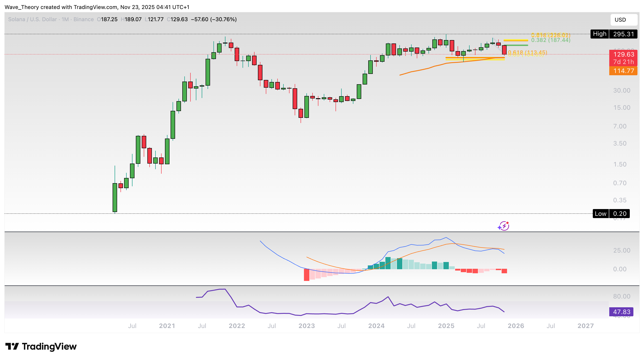
Task: Select the 1M timeframe label in header
Action: tap(65, 19)
